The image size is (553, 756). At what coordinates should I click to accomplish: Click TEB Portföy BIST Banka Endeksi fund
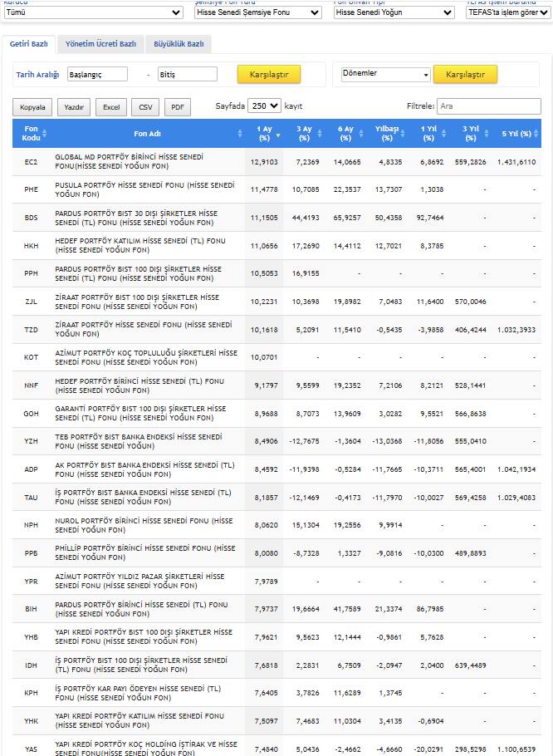(138, 441)
